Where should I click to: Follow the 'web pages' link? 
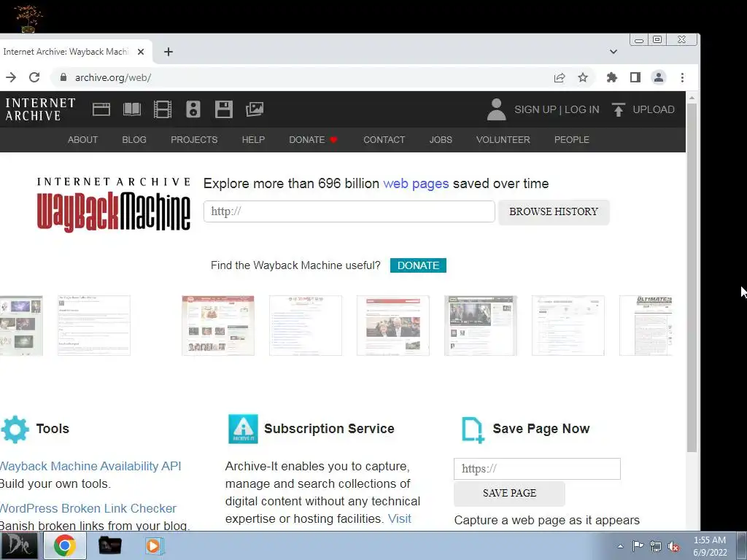[416, 183]
